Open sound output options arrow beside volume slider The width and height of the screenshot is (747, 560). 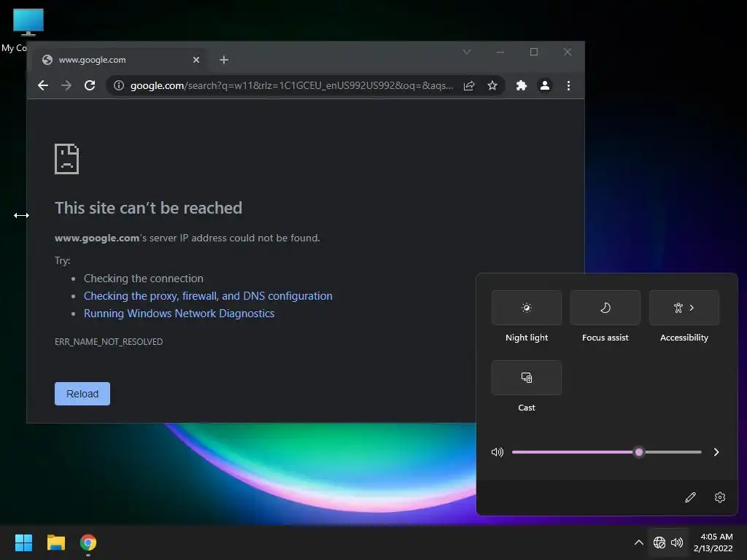click(716, 452)
